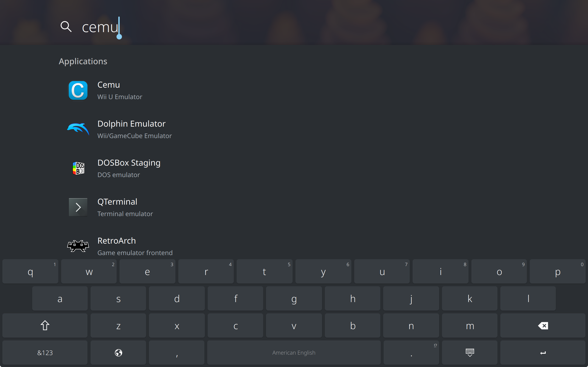The width and height of the screenshot is (588, 367).
Task: Hide the on-screen keyboard
Action: click(x=469, y=353)
